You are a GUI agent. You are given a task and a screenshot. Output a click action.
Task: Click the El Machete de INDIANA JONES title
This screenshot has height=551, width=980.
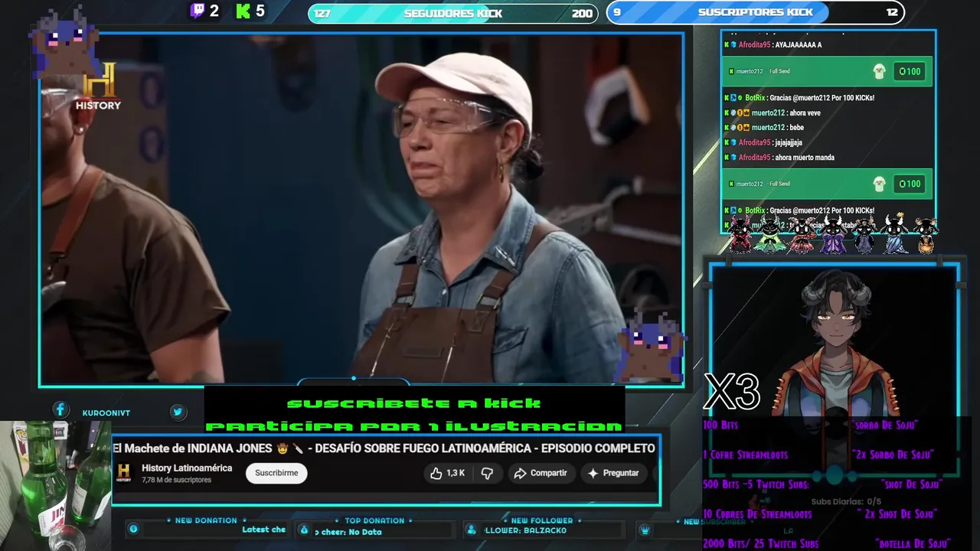pyautogui.click(x=384, y=448)
